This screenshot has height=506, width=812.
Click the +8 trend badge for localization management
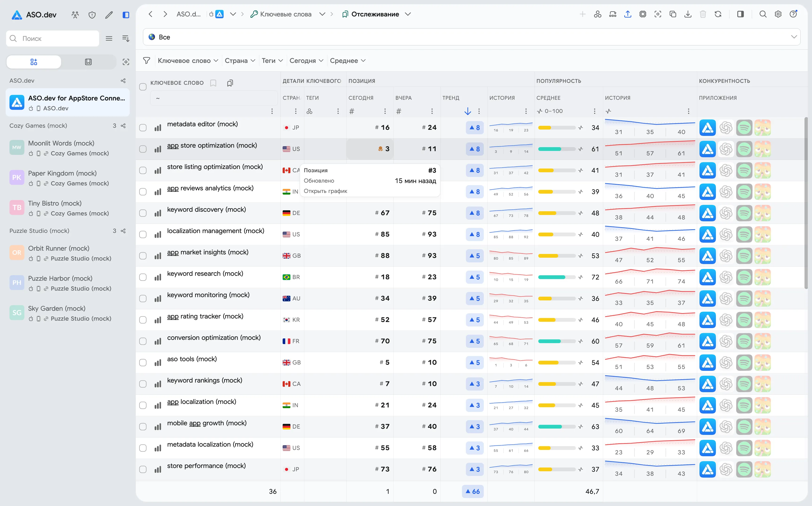coord(475,234)
